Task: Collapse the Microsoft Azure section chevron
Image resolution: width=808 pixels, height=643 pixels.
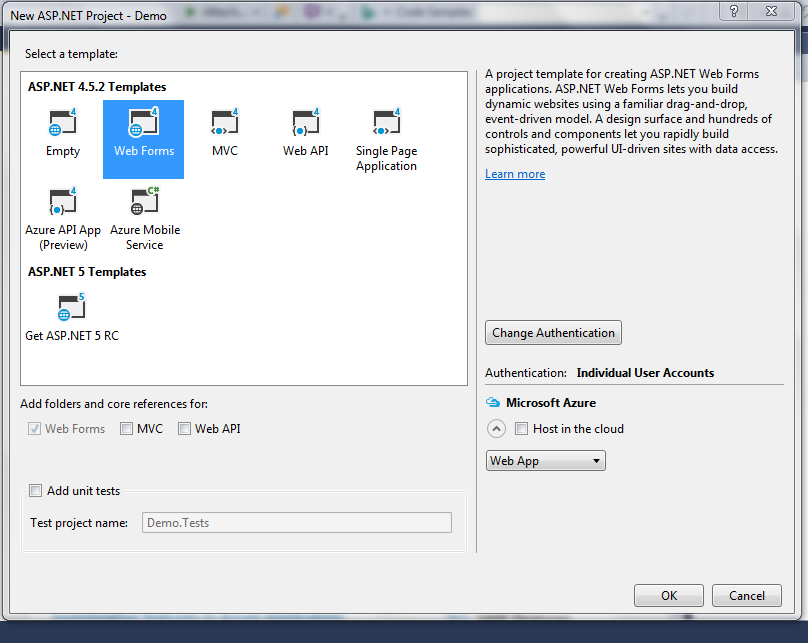Action: [496, 429]
